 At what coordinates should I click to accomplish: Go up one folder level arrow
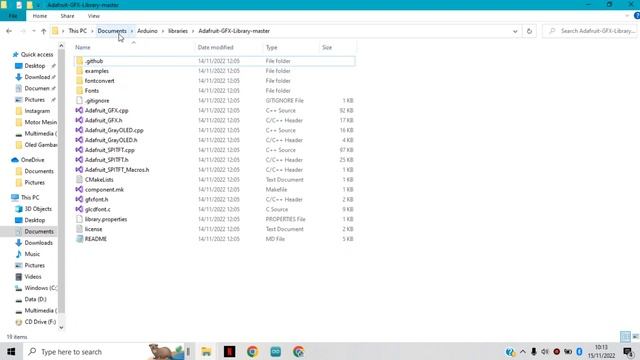(x=44, y=31)
